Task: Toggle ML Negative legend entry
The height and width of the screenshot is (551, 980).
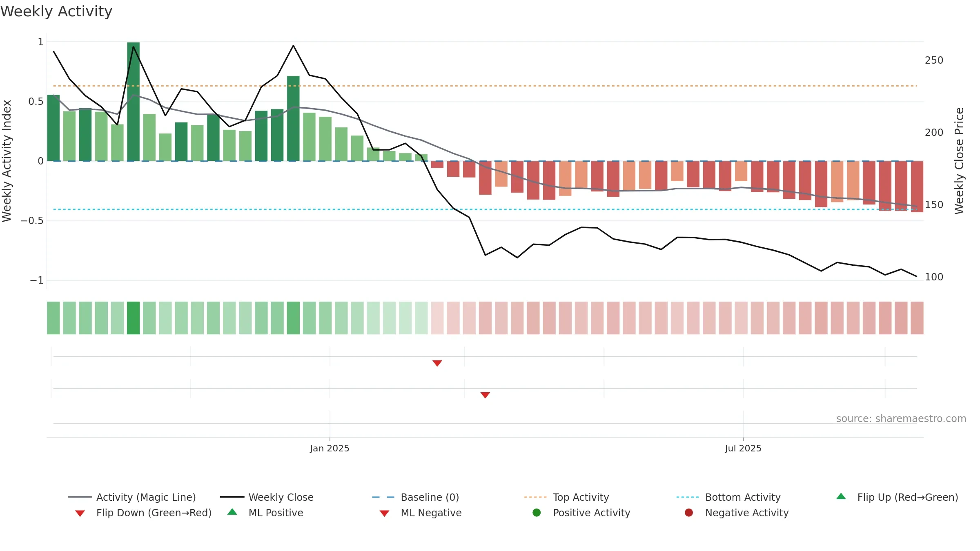Action: (421, 513)
